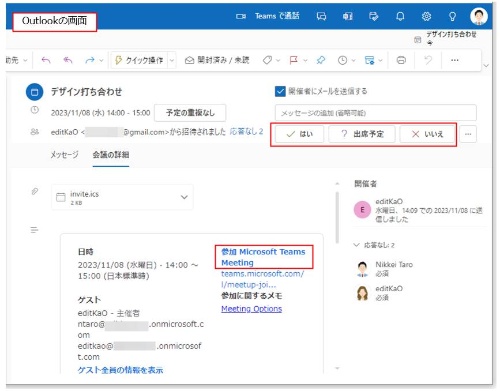
Task: Open the snooze clock dropdown arrow
Action: [x=353, y=61]
